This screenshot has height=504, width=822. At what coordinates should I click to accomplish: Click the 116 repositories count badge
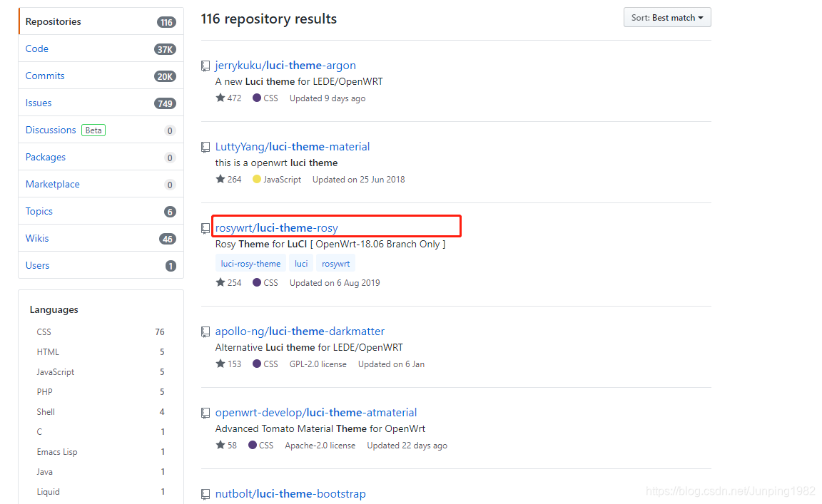(x=167, y=22)
